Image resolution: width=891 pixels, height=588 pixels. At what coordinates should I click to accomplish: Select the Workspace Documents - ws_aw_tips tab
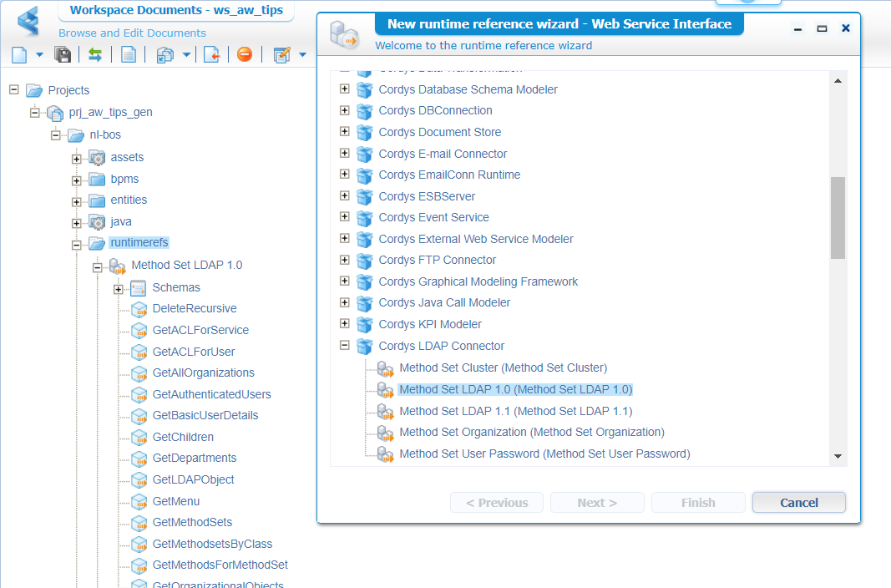pyautogui.click(x=176, y=10)
